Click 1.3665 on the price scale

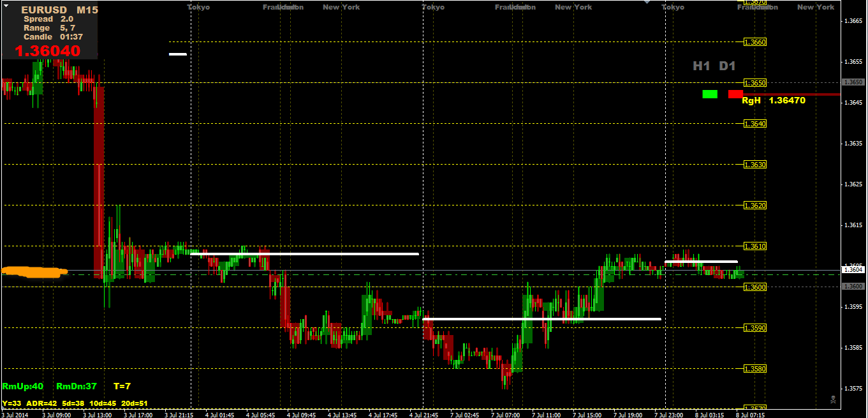[854, 21]
